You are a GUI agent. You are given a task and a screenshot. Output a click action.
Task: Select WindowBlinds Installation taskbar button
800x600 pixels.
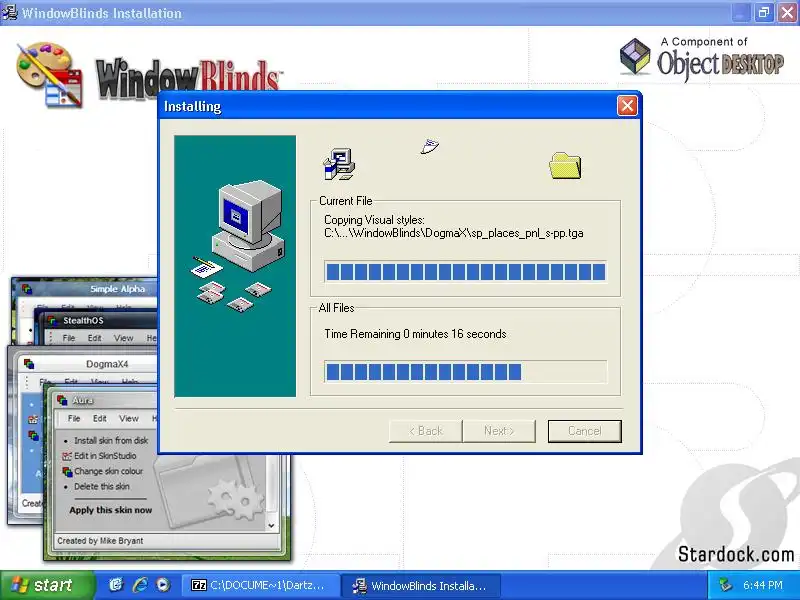(420, 586)
